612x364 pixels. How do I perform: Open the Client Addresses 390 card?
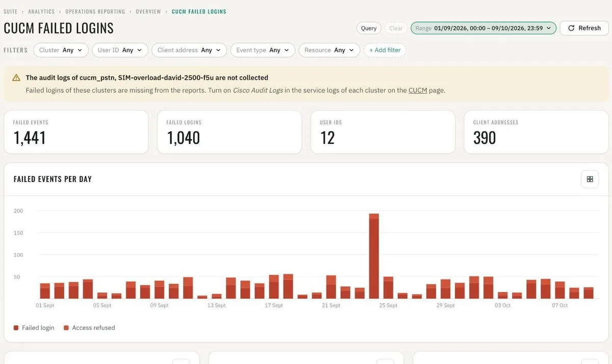click(x=536, y=132)
